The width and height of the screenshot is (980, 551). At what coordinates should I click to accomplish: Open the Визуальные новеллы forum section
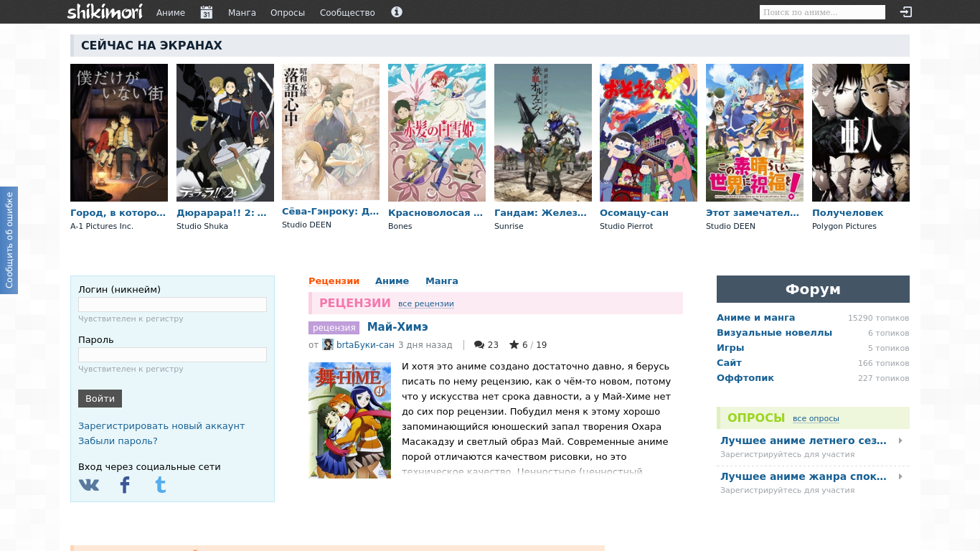tap(774, 333)
